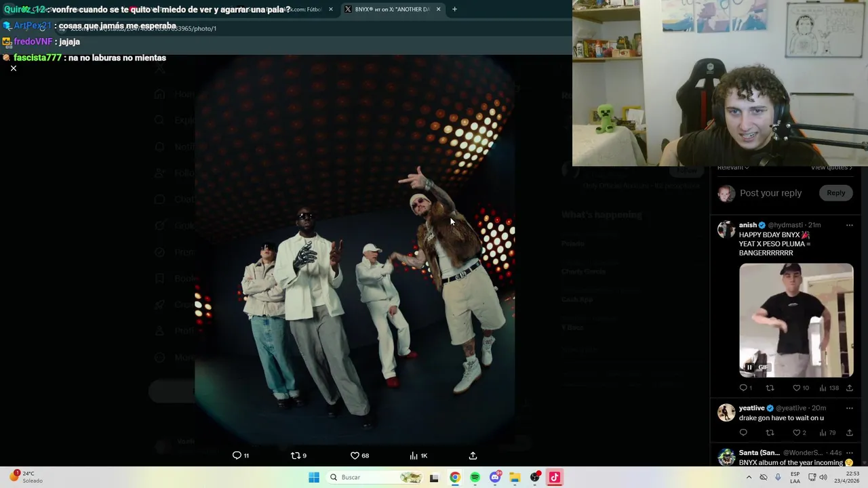Click the text 'drake gon have to wait on u'
Screen dimensions: 868x488
(781, 418)
